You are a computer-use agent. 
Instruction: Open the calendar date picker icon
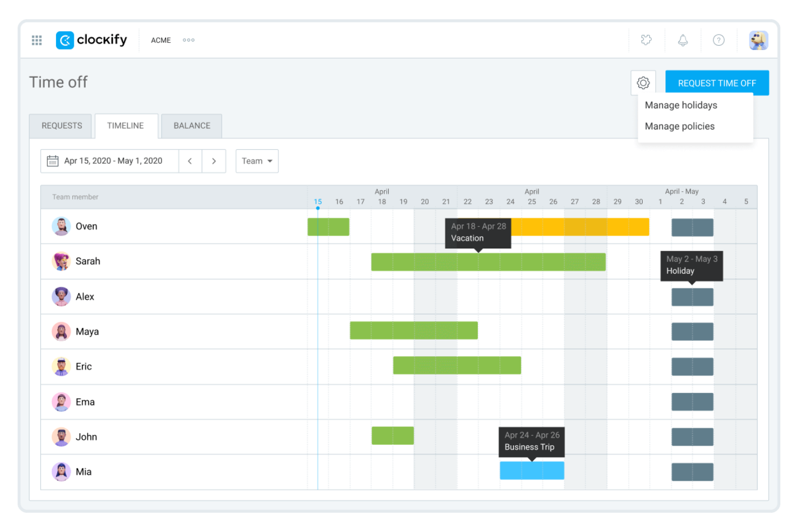click(52, 161)
